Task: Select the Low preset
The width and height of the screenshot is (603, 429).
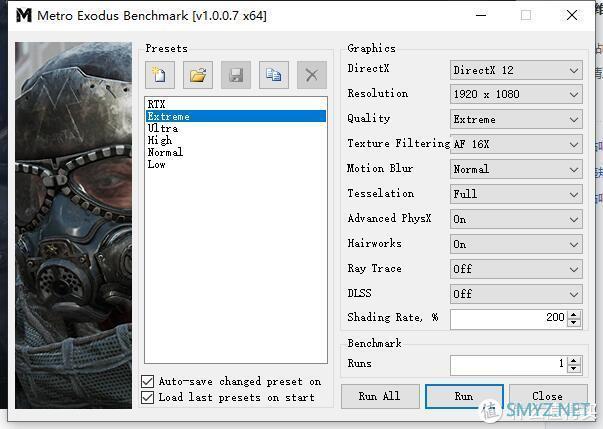Action: tap(236, 164)
